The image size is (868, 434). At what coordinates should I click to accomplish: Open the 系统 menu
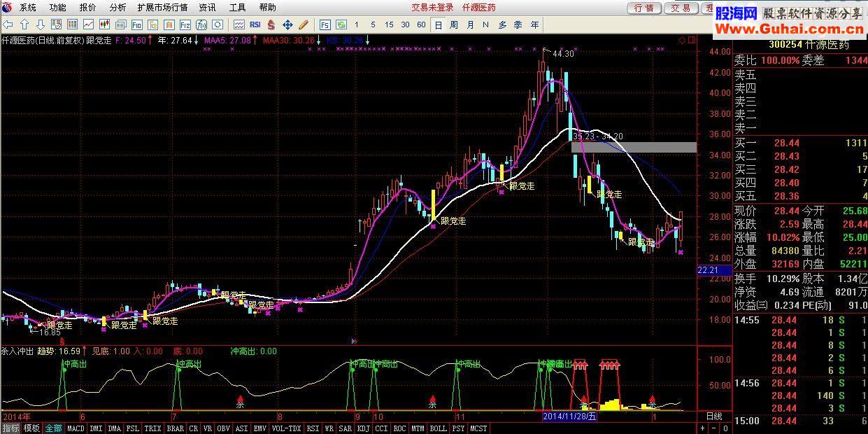point(28,7)
